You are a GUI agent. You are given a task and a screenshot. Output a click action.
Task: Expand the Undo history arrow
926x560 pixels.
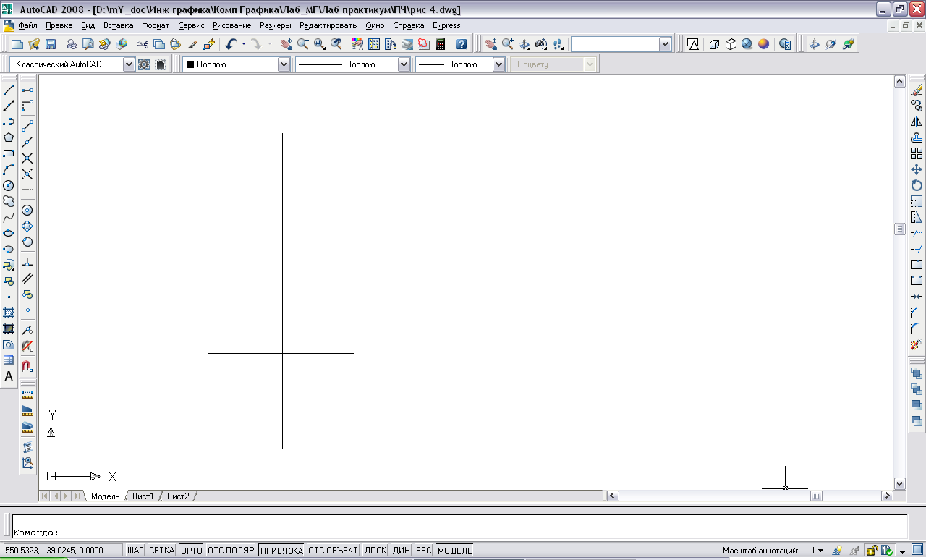tap(244, 44)
